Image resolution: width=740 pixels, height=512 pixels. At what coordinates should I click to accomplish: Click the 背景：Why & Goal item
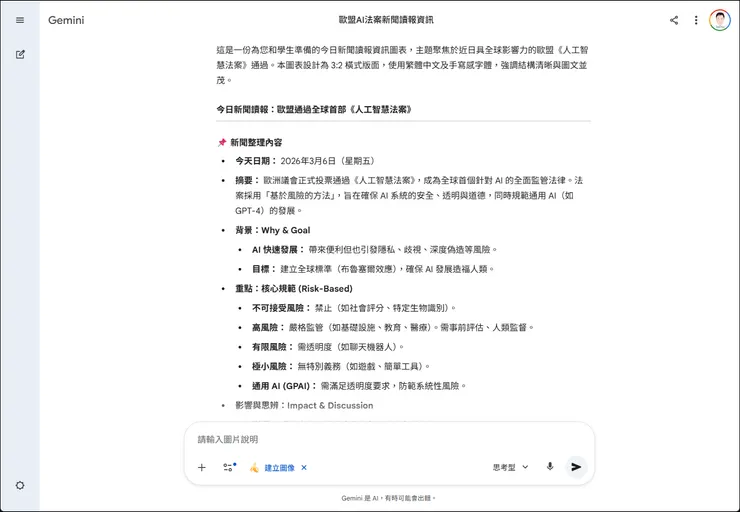coord(273,230)
